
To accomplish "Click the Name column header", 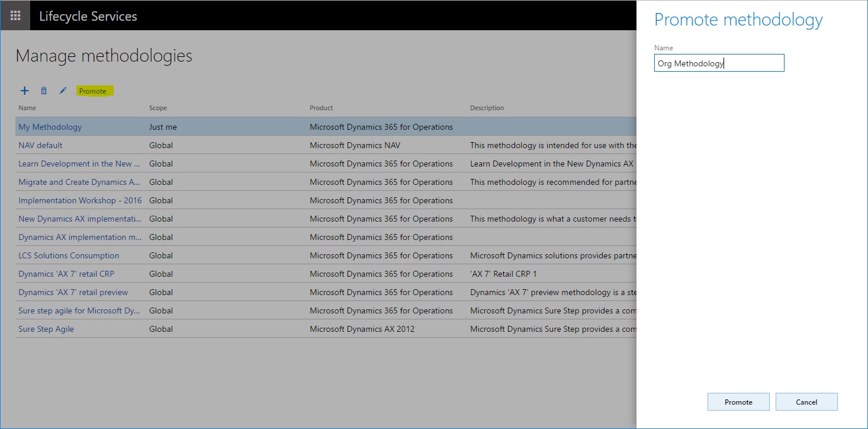I will (27, 108).
